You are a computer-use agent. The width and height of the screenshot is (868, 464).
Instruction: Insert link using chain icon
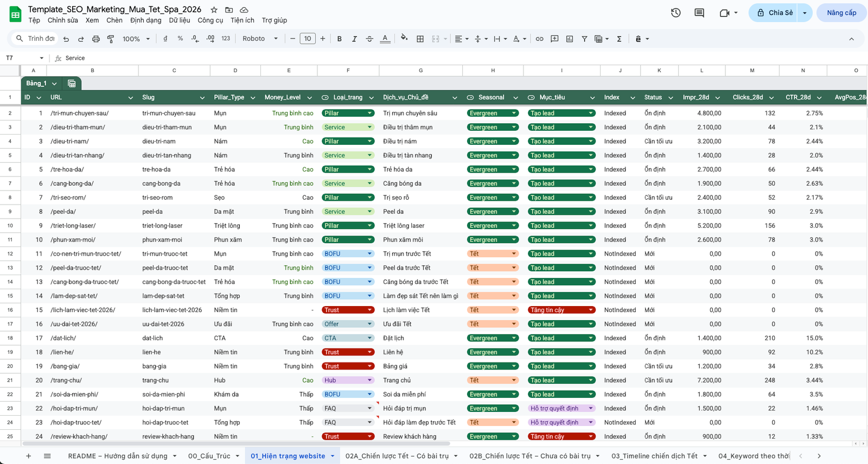click(x=539, y=39)
